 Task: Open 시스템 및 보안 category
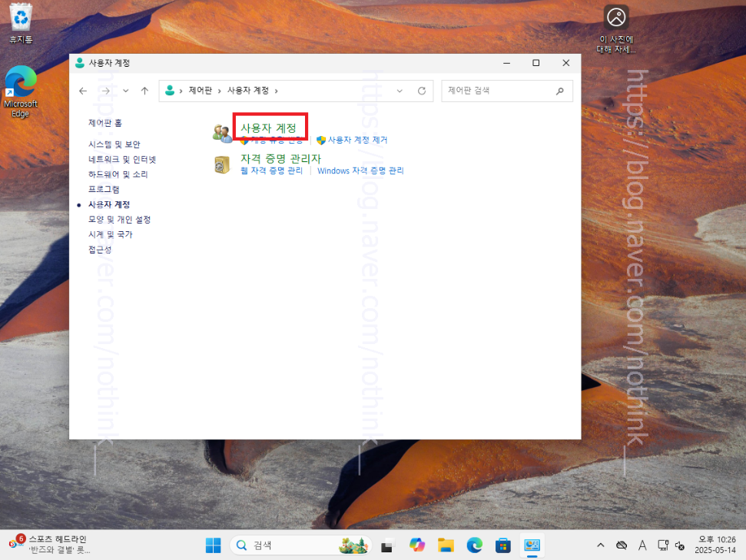click(x=114, y=144)
